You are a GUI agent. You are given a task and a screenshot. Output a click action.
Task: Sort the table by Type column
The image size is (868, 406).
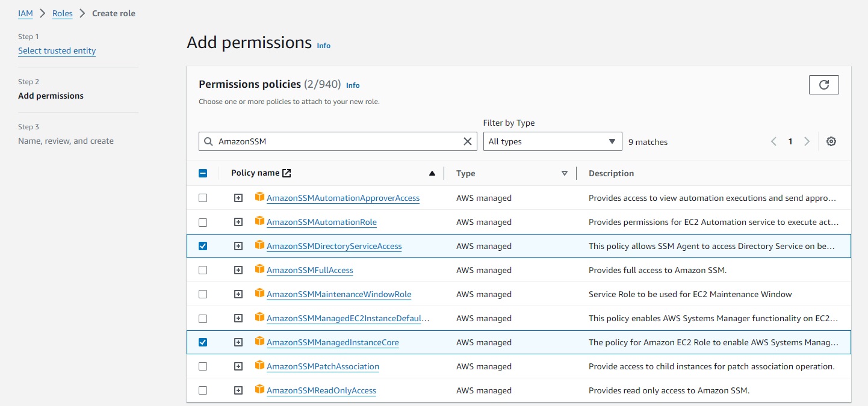564,173
